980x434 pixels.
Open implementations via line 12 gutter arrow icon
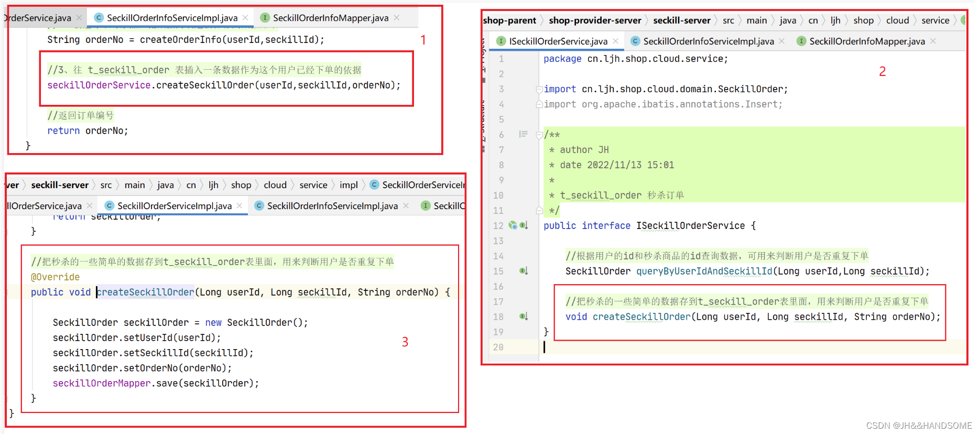click(524, 225)
